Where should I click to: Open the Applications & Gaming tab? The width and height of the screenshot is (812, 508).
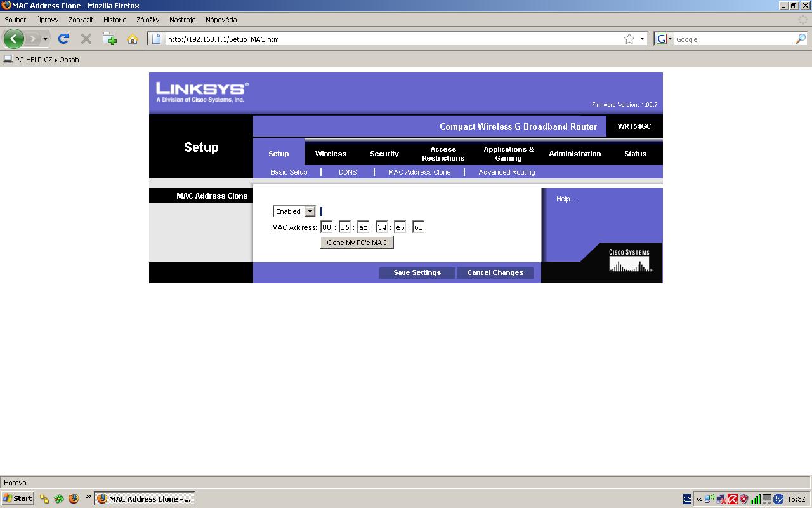click(509, 154)
